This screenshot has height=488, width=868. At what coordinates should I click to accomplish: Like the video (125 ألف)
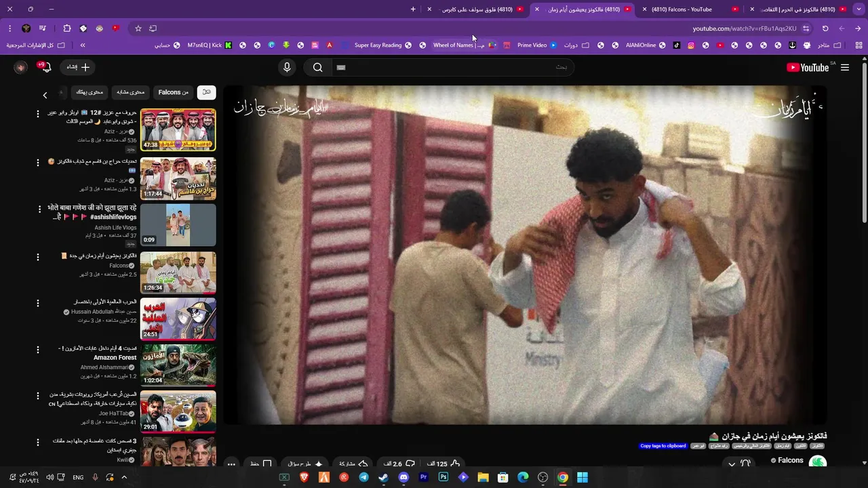coord(443,464)
